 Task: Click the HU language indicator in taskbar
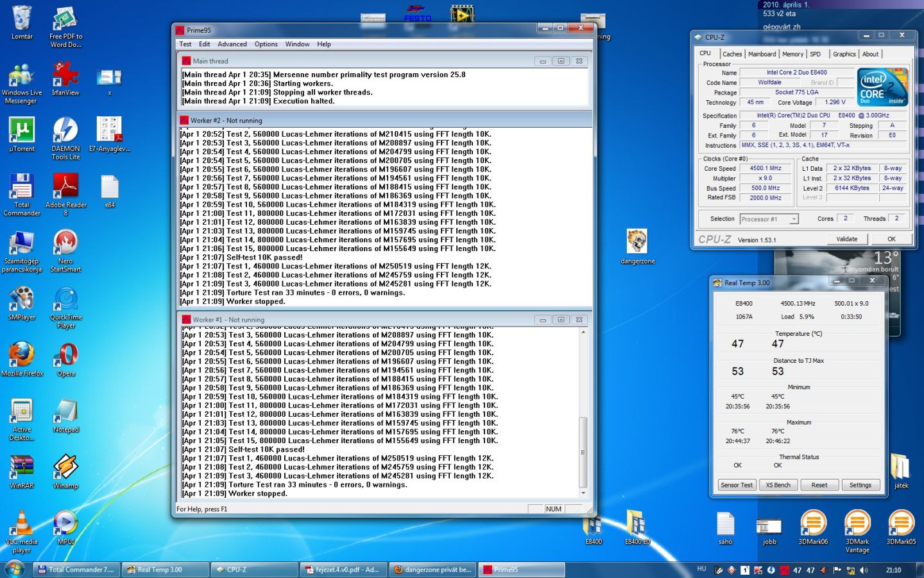(701, 569)
